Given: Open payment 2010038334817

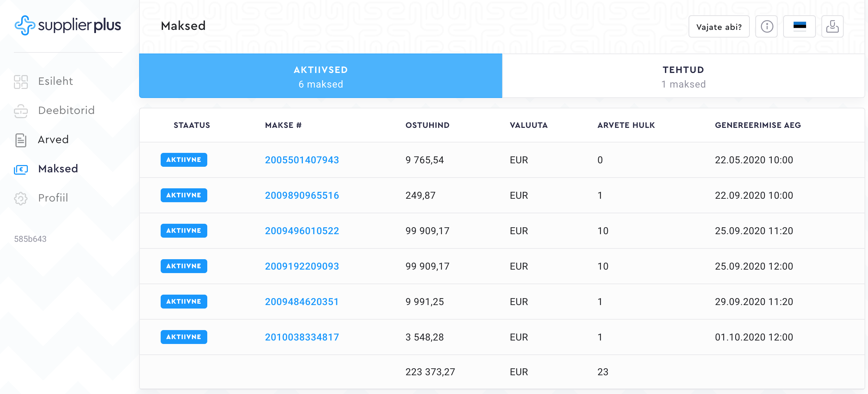Looking at the screenshot, I should coord(302,337).
